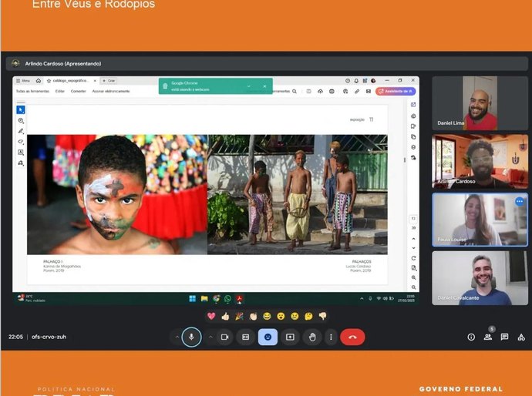Image resolution: width=532 pixels, height=396 pixels.
Task: Expand camera video settings chevron
Action: (210, 337)
